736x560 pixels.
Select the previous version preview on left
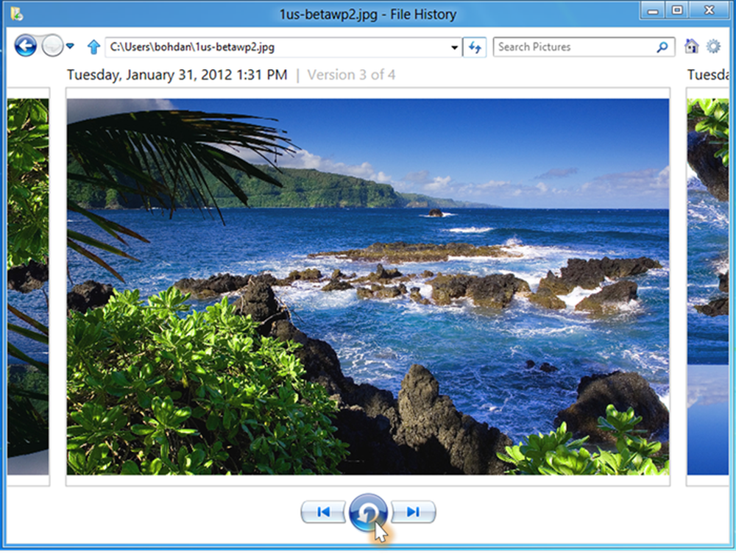tap(28, 286)
